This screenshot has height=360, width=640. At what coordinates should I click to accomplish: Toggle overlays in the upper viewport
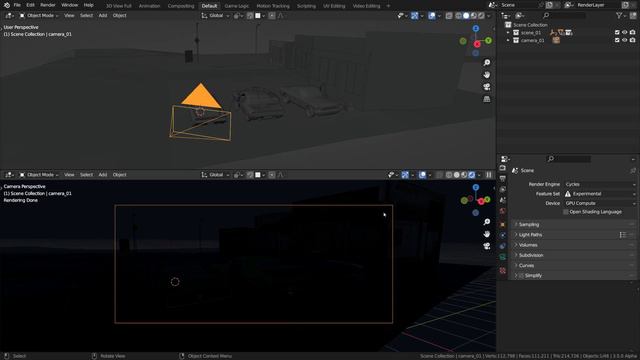tap(431, 16)
